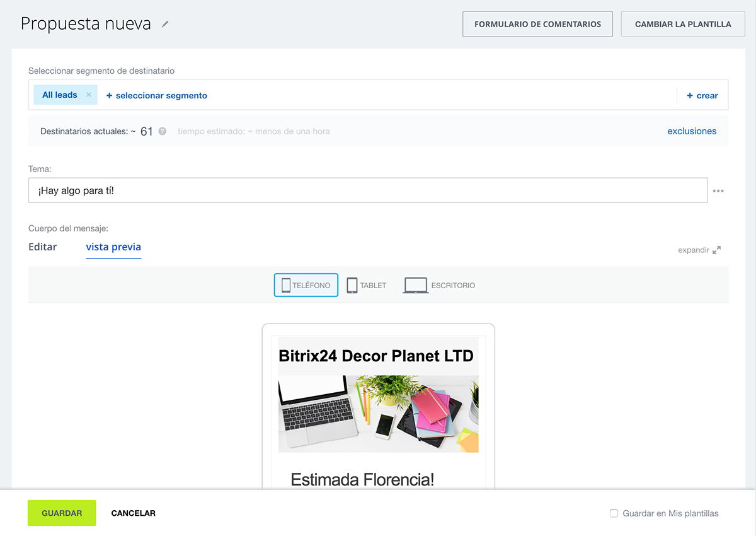Click into the Tema subject field
The image size is (756, 536).
(x=368, y=190)
